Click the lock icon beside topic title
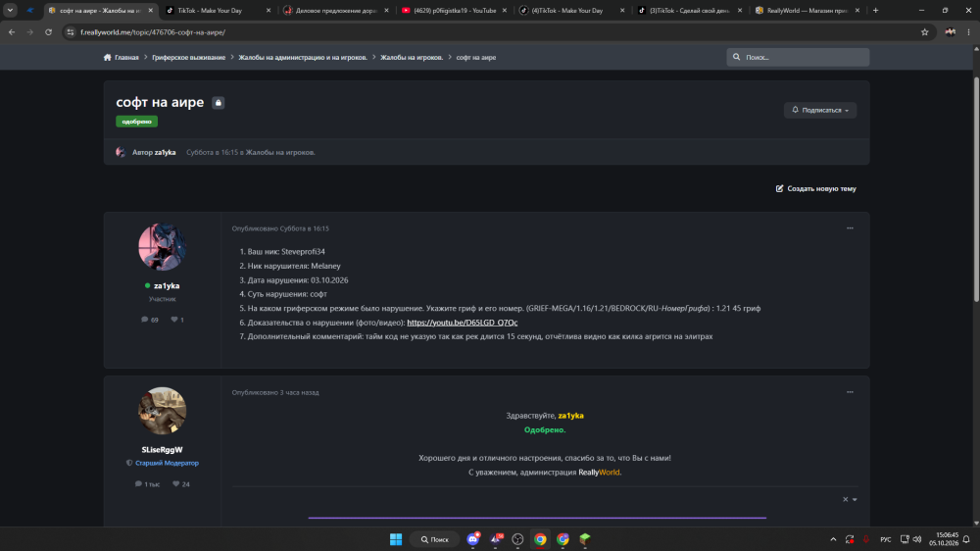Image resolution: width=980 pixels, height=551 pixels. tap(218, 103)
